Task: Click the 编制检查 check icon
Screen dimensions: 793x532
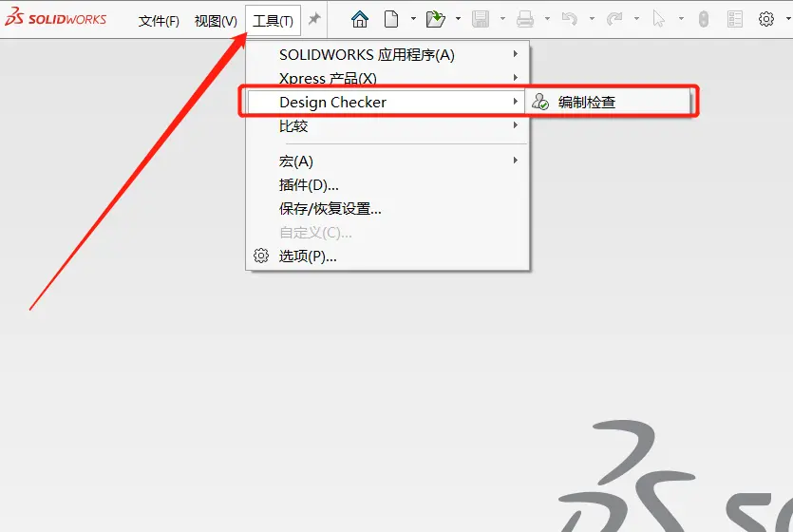Action: point(540,102)
